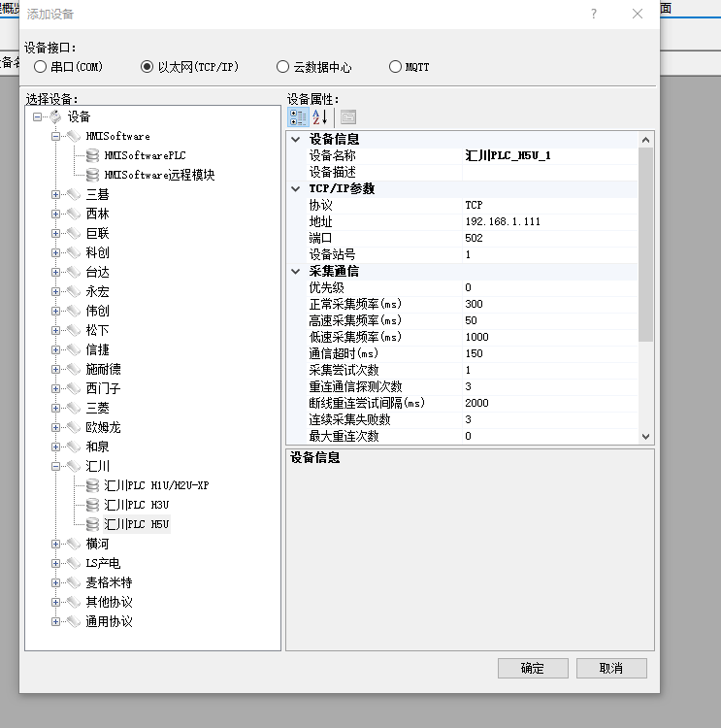Click the 设备 root node icon

(x=55, y=117)
